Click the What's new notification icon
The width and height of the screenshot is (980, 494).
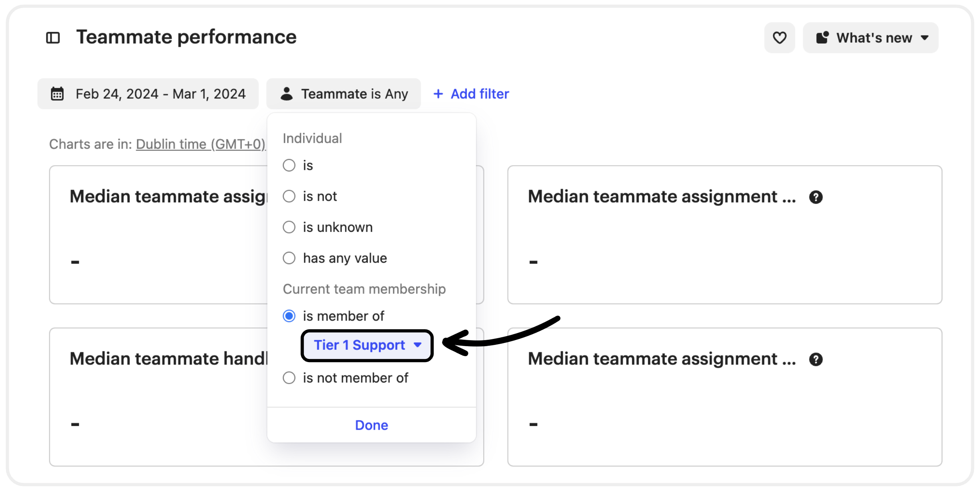(x=822, y=38)
